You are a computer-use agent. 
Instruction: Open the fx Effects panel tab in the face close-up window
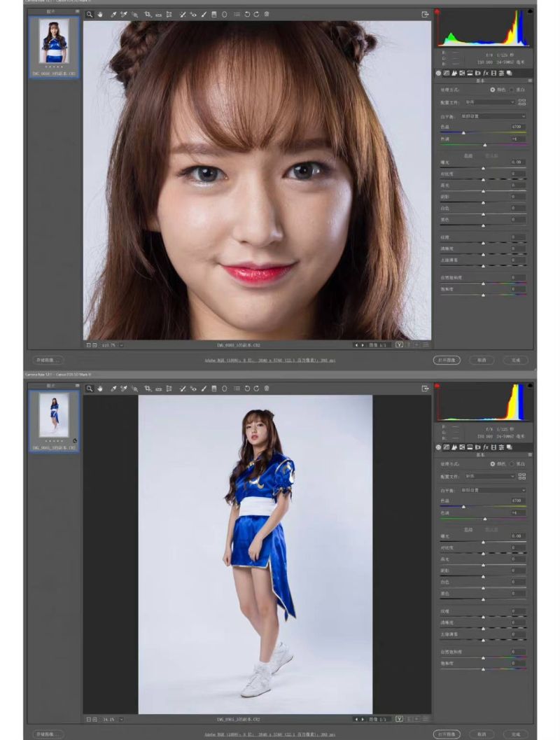click(485, 73)
